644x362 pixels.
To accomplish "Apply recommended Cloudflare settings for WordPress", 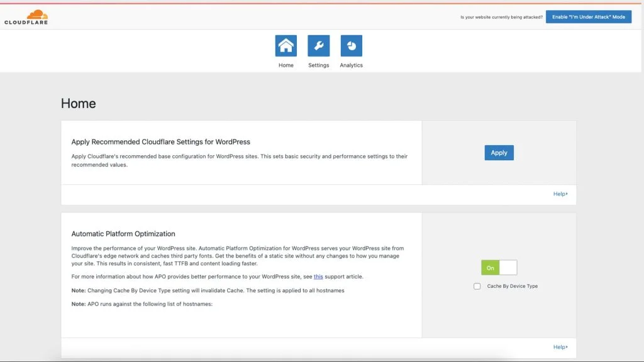I will [499, 153].
